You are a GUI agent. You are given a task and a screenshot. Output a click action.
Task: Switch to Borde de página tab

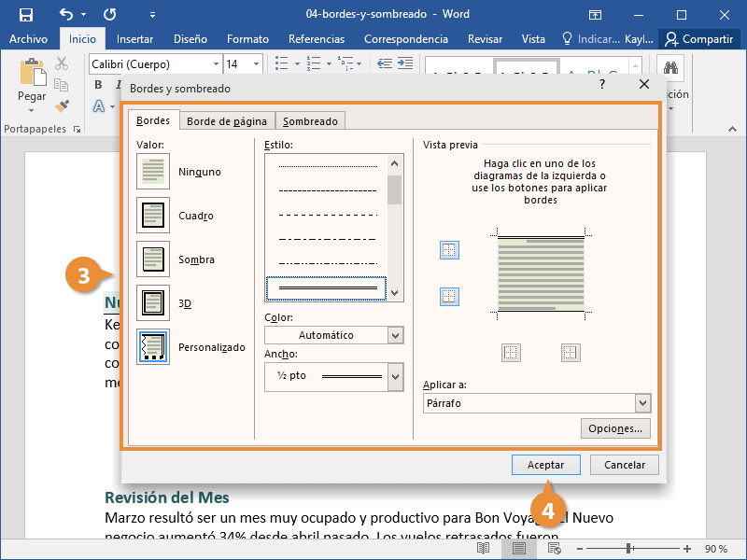pyautogui.click(x=226, y=121)
